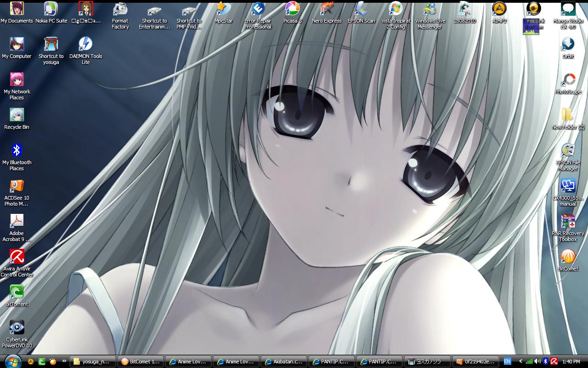Switch to 0f219402e... taskbar window

pos(475,362)
